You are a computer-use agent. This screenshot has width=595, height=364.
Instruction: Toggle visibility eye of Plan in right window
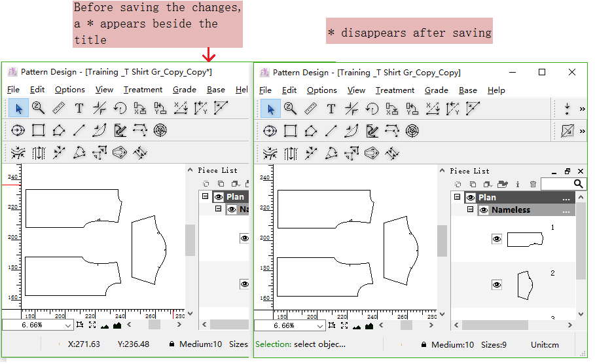(471, 198)
